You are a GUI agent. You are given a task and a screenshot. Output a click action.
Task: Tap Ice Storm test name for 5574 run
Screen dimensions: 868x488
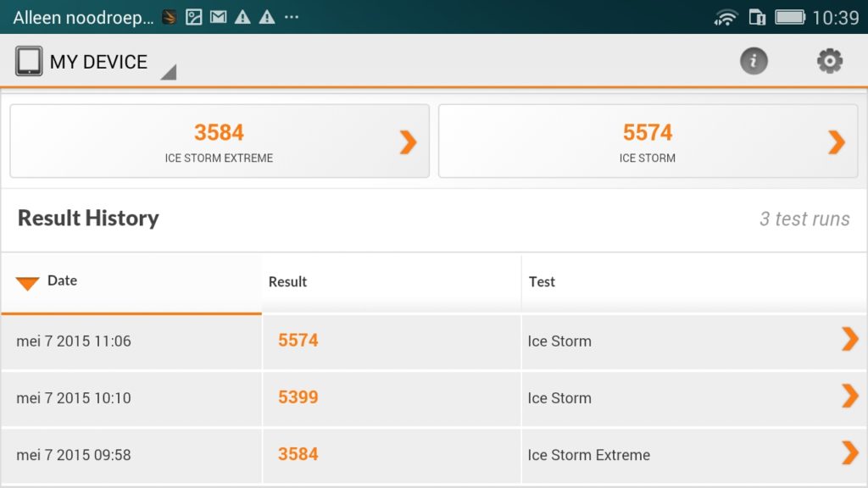[x=559, y=341]
